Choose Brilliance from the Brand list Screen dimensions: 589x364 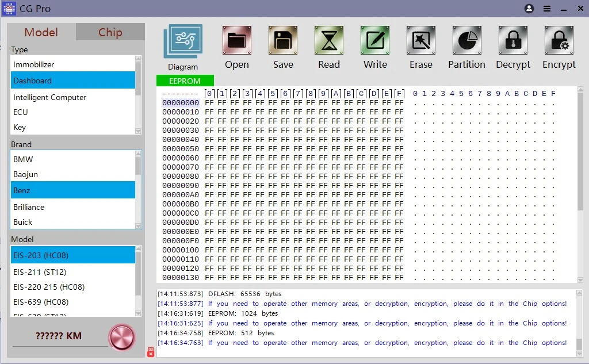73,207
